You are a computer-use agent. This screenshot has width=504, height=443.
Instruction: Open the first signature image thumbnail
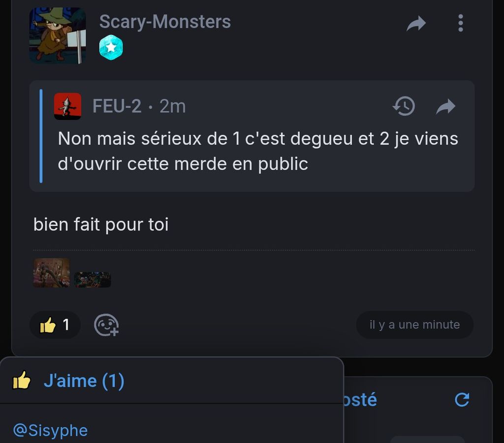click(x=51, y=273)
